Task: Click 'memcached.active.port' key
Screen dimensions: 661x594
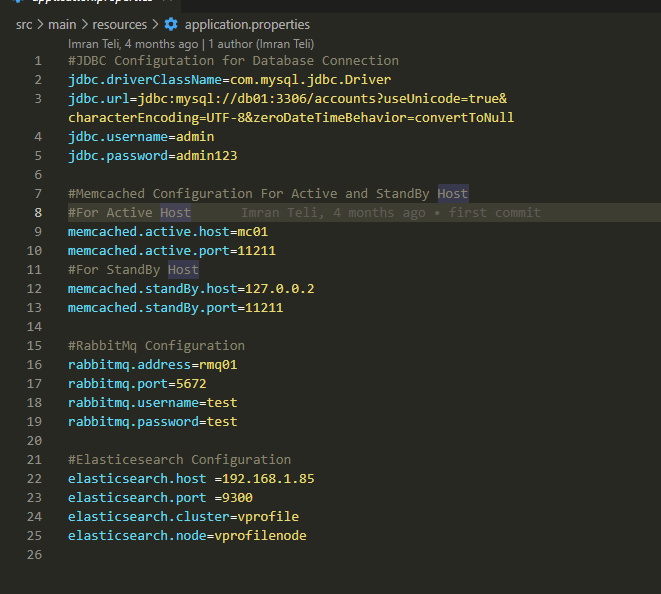Action: click(x=149, y=250)
